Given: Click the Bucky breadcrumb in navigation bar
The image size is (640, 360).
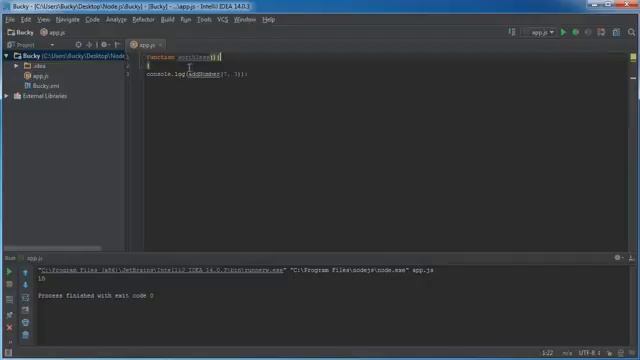Looking at the screenshot, I should pos(21,32).
